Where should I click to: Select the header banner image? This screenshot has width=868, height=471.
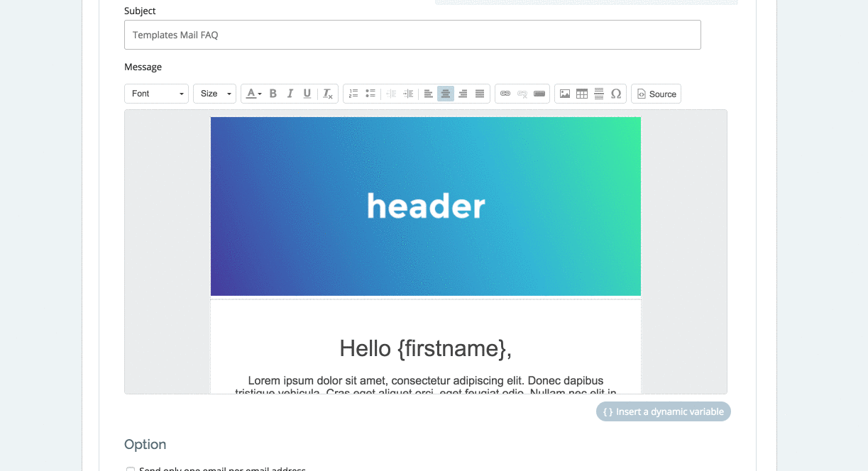click(x=426, y=206)
